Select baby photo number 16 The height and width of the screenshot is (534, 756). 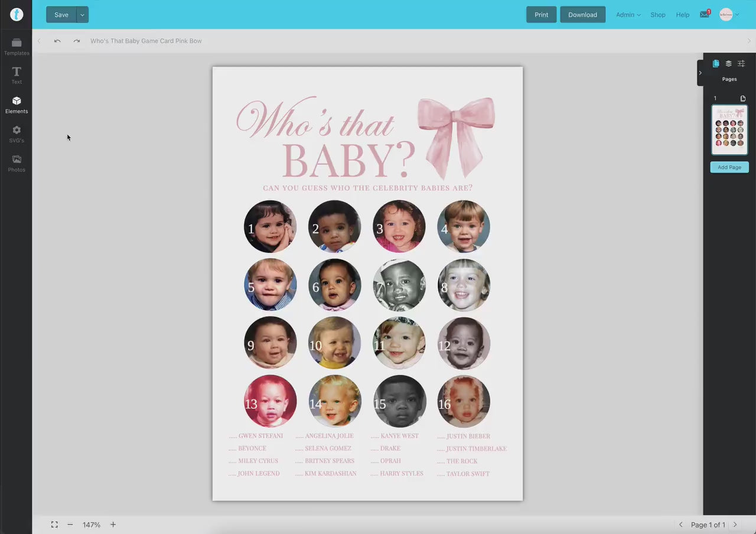click(x=464, y=401)
